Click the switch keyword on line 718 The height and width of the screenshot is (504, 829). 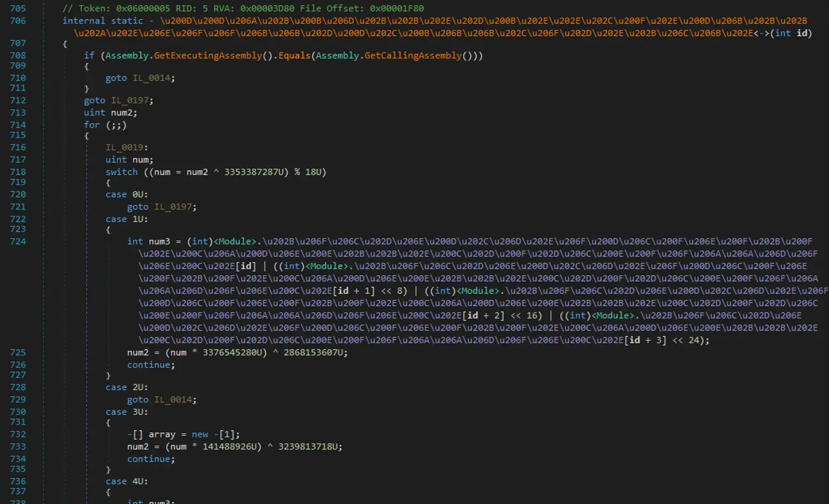click(121, 172)
